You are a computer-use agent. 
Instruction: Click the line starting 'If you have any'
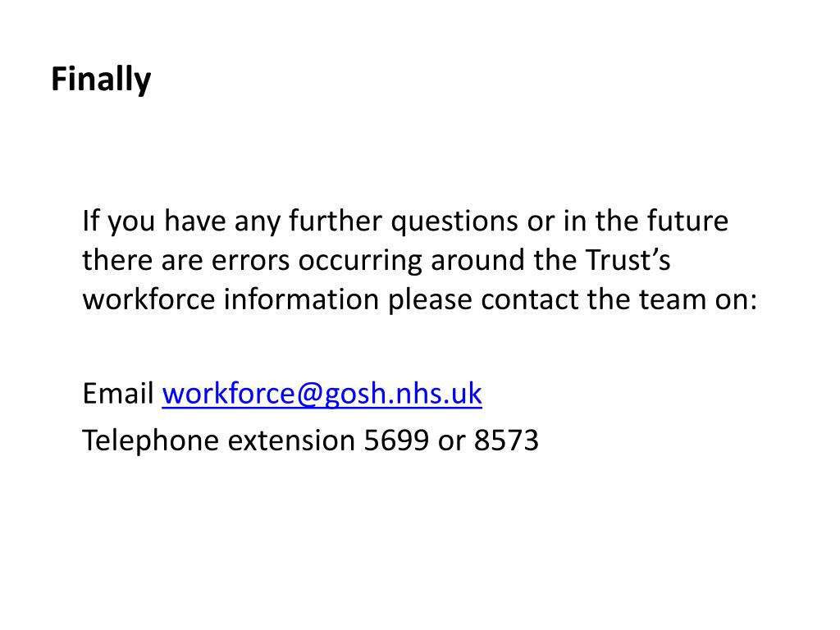[x=405, y=221]
